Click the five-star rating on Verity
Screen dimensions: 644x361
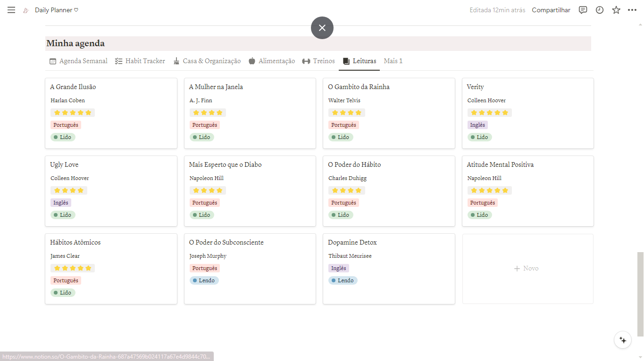click(x=490, y=113)
